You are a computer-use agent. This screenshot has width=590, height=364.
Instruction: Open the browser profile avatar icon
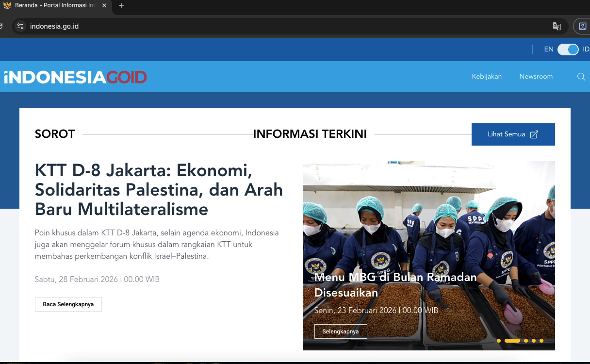tap(582, 26)
